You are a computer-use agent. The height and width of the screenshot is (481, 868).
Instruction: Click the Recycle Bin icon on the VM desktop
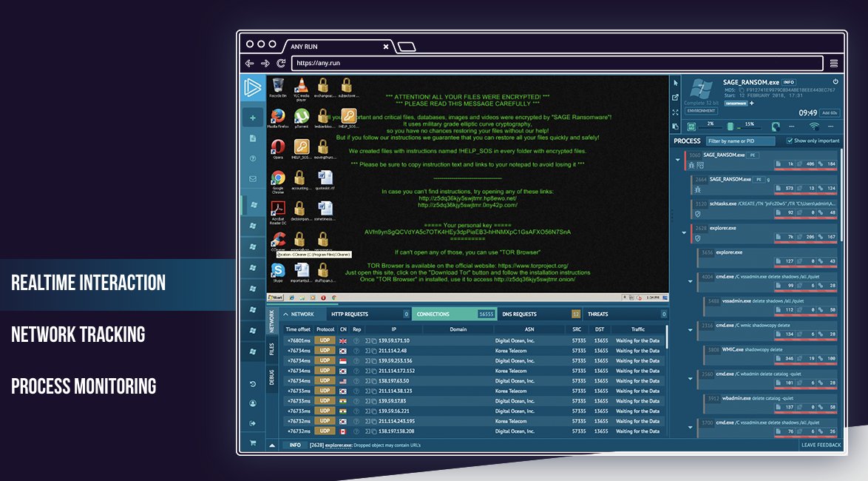[278, 87]
